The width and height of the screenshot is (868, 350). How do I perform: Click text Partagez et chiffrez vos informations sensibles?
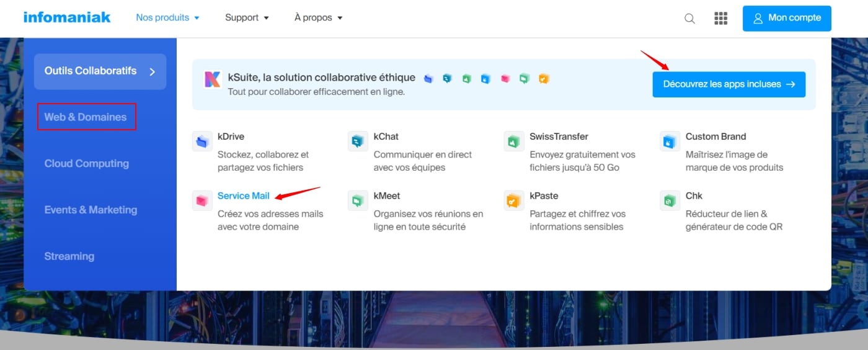tap(578, 220)
